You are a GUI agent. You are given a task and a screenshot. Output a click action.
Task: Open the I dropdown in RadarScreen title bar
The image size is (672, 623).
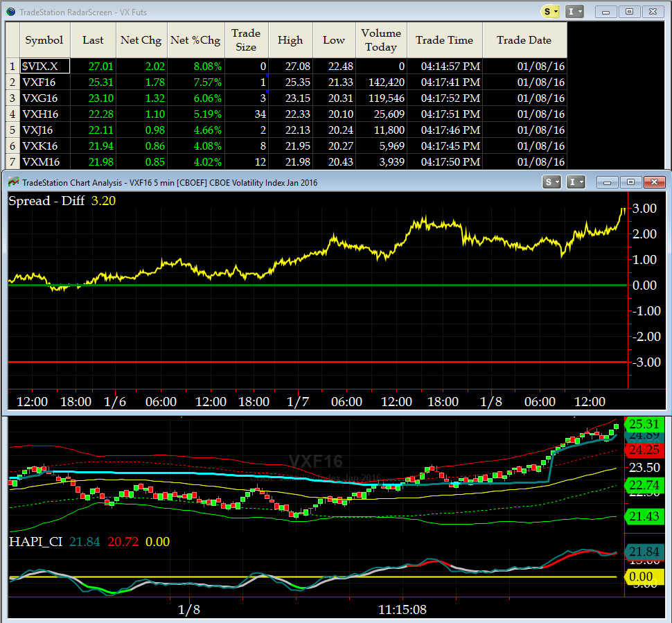[574, 12]
